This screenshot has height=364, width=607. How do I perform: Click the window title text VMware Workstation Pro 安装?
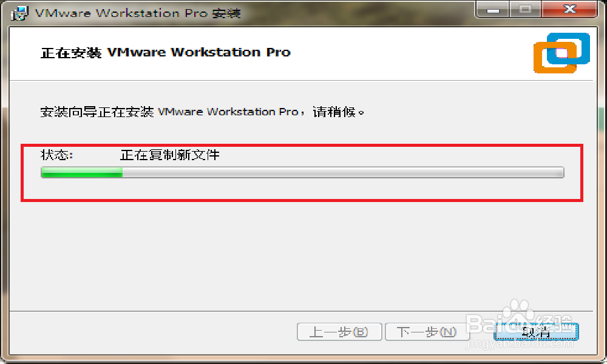click(138, 13)
